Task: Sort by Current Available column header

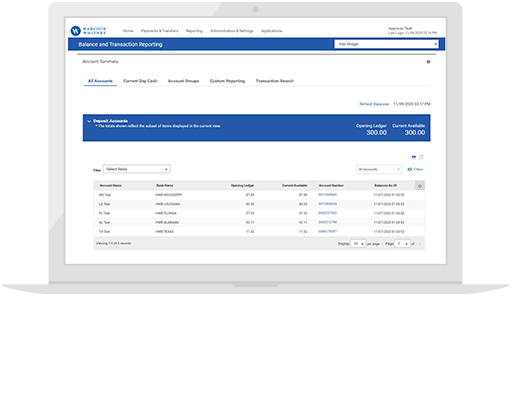Action: pyautogui.click(x=295, y=185)
